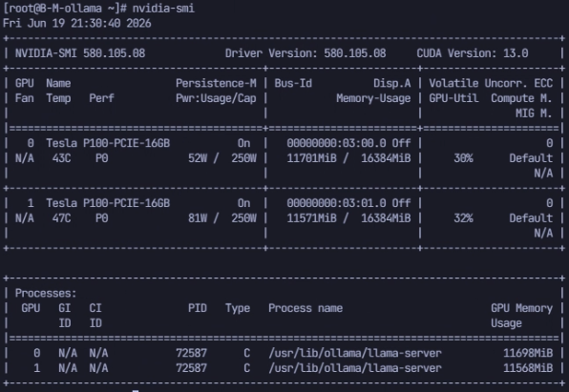Click the Compute M. header label
Image resolution: width=569 pixels, height=392 pixels.
click(521, 98)
